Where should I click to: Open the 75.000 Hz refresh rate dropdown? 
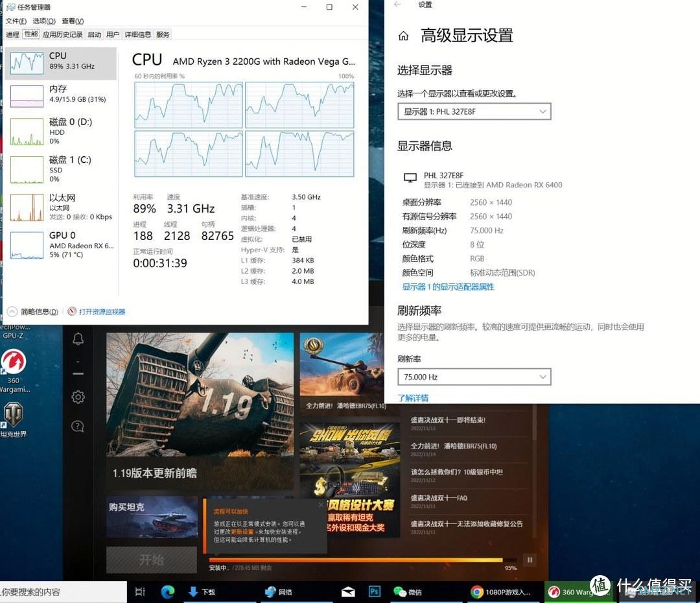coord(474,377)
